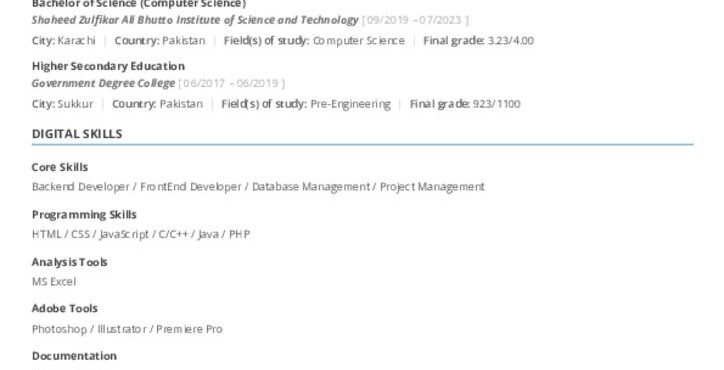Select the City: Karachi text

pos(63,41)
